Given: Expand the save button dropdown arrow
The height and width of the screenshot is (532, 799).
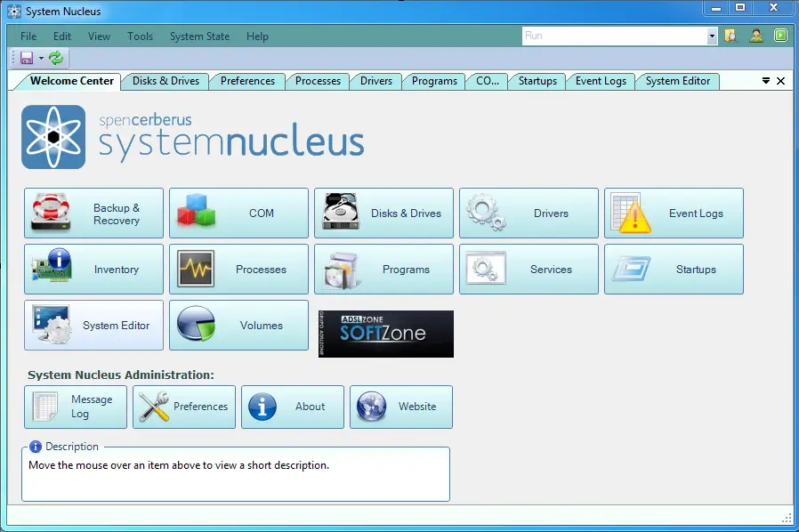Looking at the screenshot, I should pyautogui.click(x=41, y=58).
